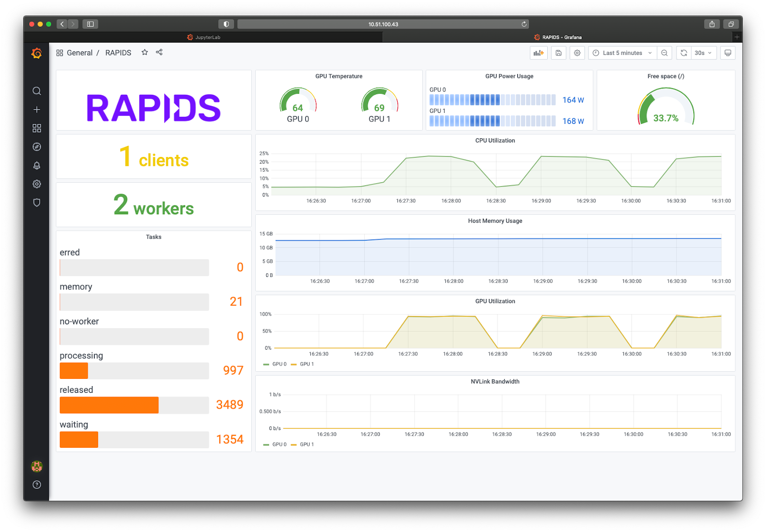Switch to the JupyterLab tab
766x532 pixels.
coord(203,37)
